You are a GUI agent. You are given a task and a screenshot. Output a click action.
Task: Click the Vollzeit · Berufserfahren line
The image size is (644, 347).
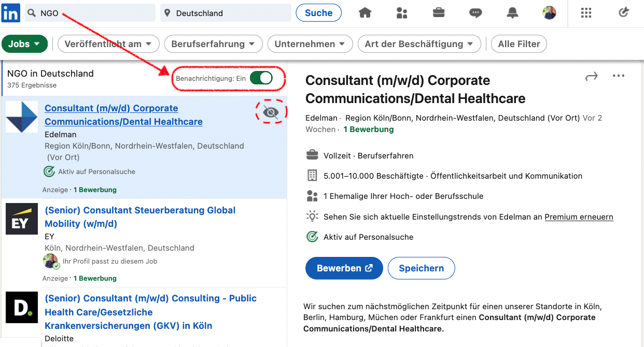(x=369, y=155)
